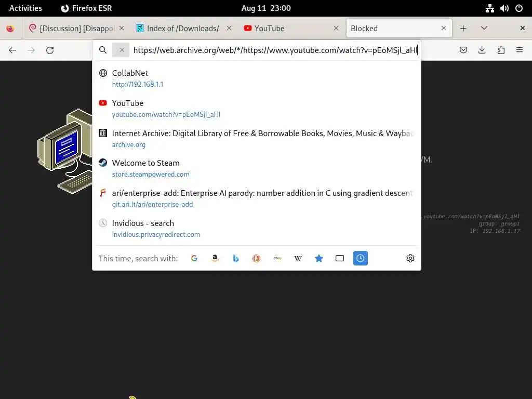Select the CollabNet suggestion
The height and width of the screenshot is (399, 532).
click(257, 78)
